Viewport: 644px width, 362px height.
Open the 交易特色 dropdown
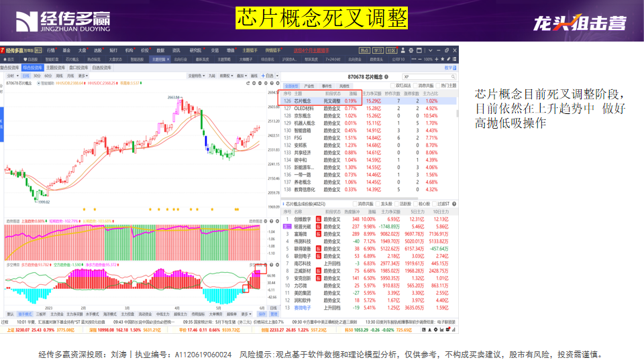197,76
